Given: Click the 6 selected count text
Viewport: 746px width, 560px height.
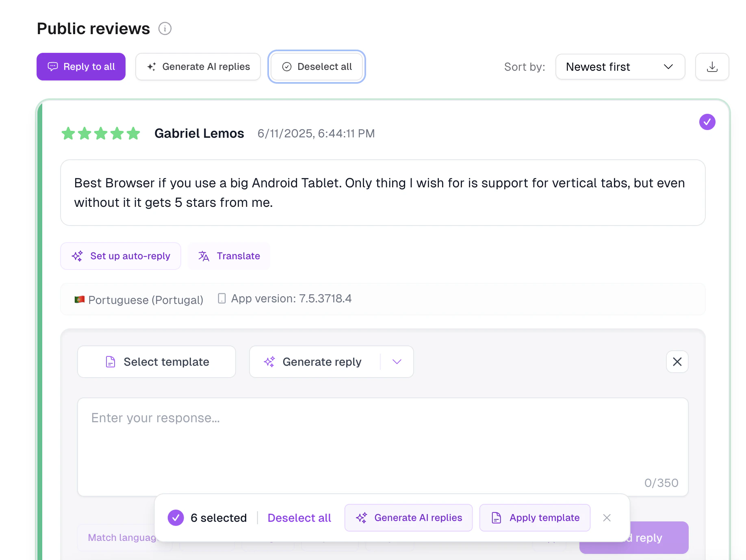Looking at the screenshot, I should point(219,518).
